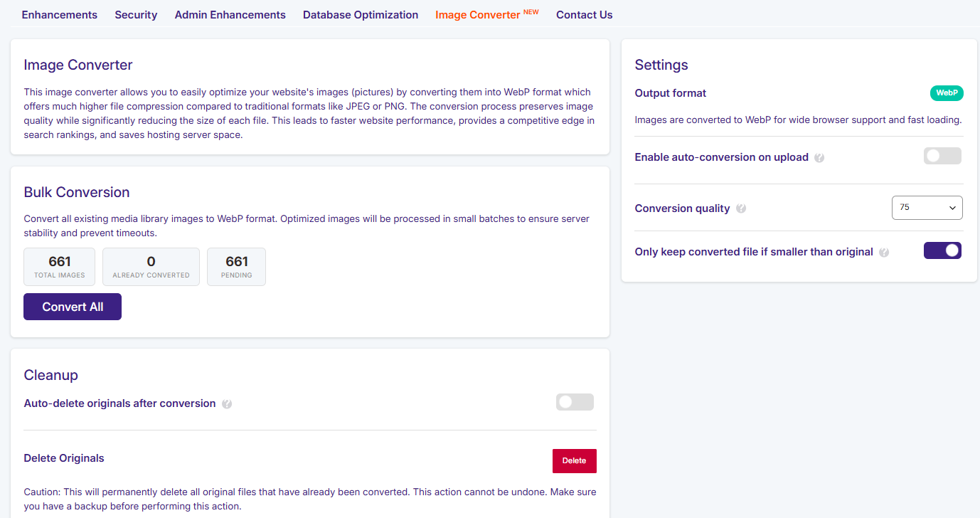This screenshot has height=518, width=980.
Task: Go to Admin Enhancements tab
Action: 230,14
